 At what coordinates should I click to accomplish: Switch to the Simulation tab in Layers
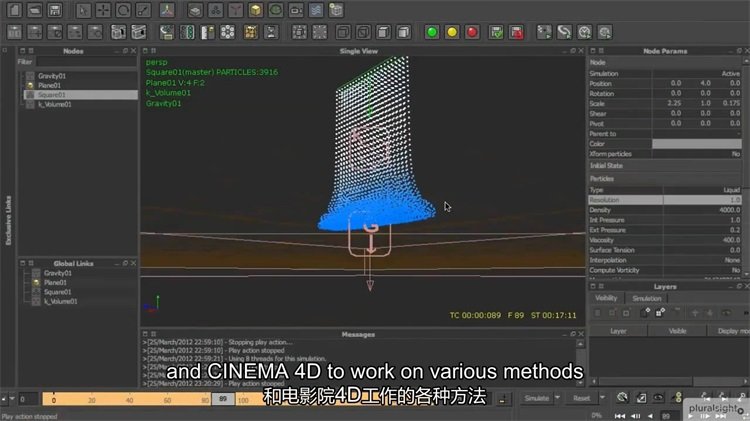(x=647, y=299)
